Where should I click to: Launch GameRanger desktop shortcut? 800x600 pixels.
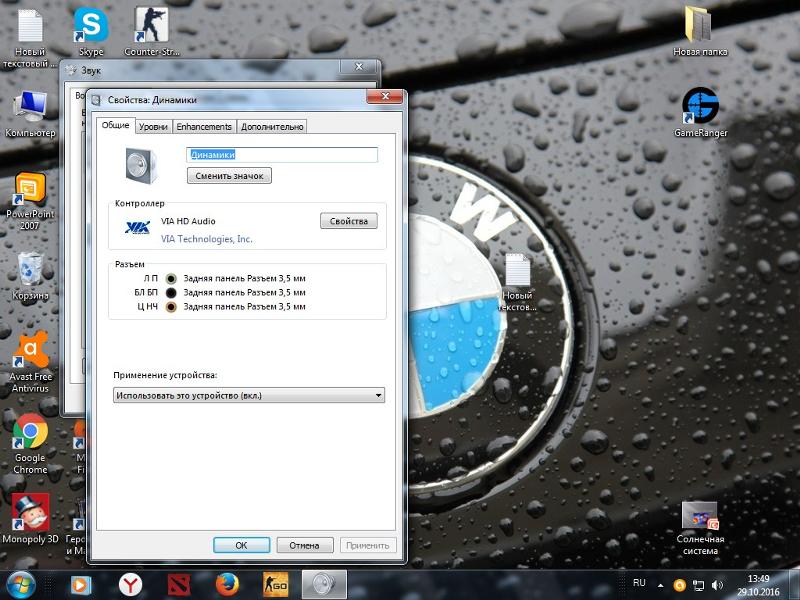pyautogui.click(x=700, y=113)
